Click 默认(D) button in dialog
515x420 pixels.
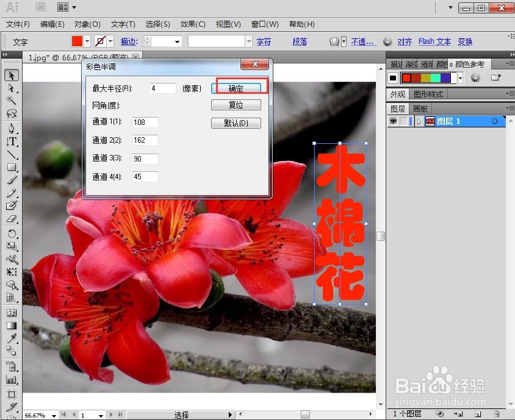pos(236,123)
